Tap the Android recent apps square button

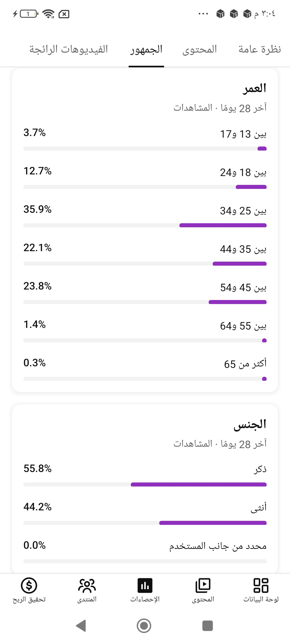pyautogui.click(x=208, y=626)
